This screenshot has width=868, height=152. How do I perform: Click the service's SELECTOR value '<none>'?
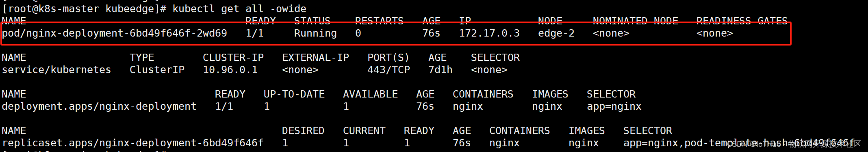489,70
